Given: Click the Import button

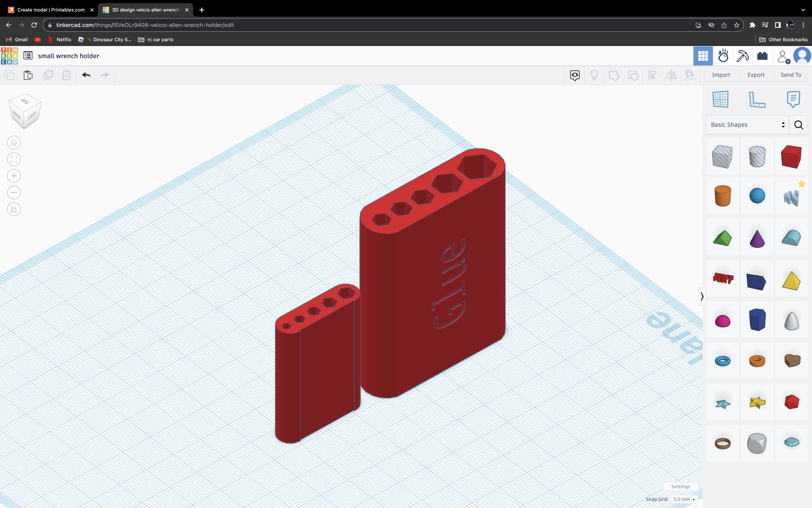Looking at the screenshot, I should click(x=720, y=75).
